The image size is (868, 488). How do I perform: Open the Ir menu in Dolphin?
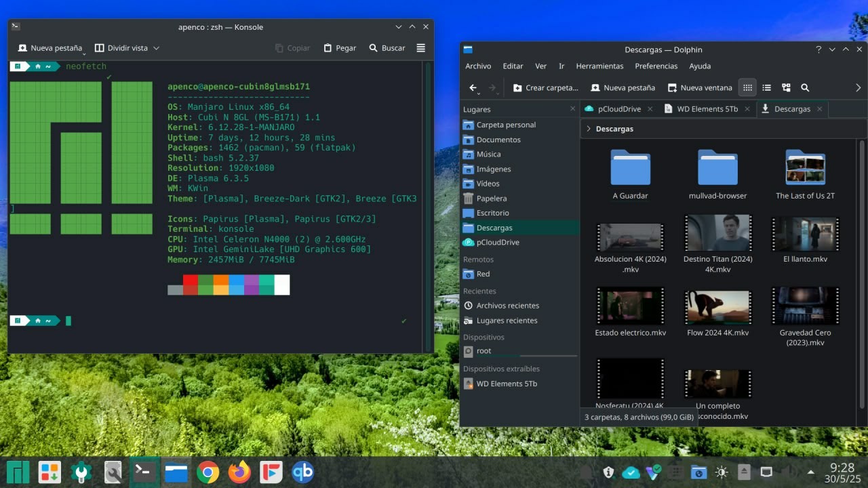pos(561,66)
